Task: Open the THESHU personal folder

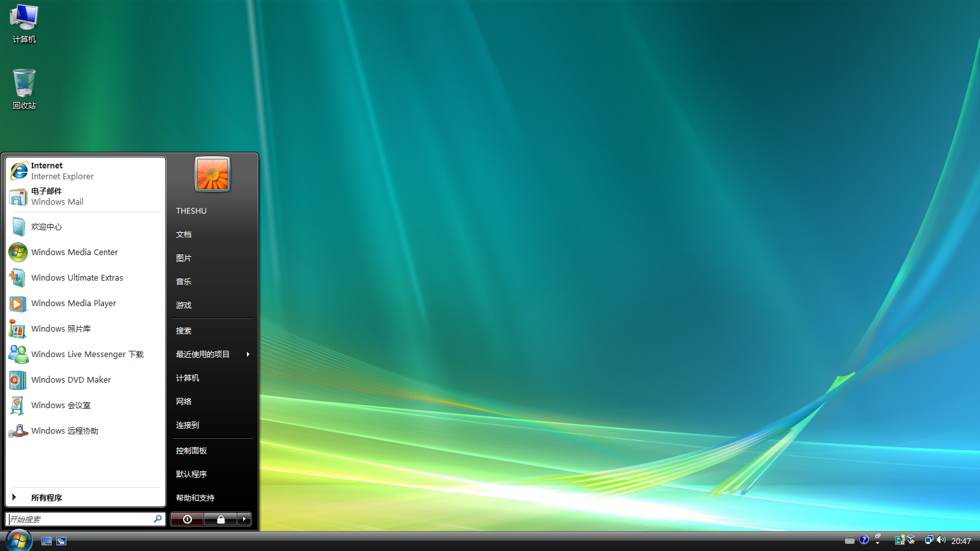Action: (x=212, y=210)
